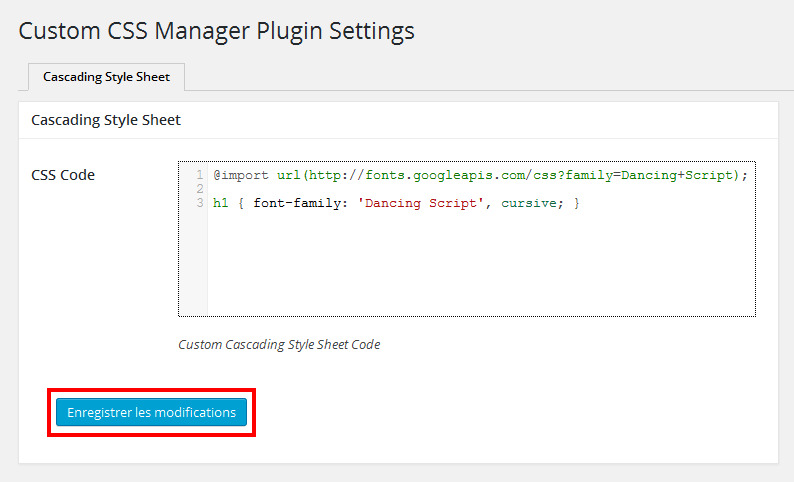Click the cursive keyword in line 3
The width and height of the screenshot is (794, 482).
[x=529, y=203]
